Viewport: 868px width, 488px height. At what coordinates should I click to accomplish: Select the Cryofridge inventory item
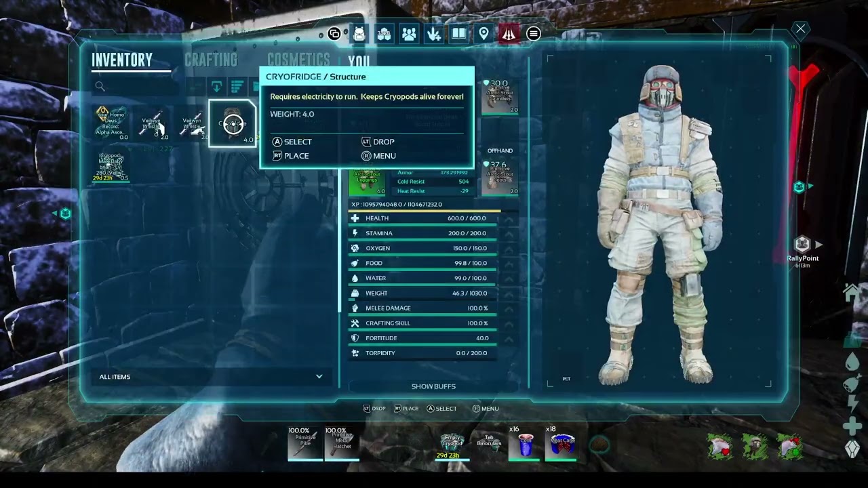click(233, 123)
